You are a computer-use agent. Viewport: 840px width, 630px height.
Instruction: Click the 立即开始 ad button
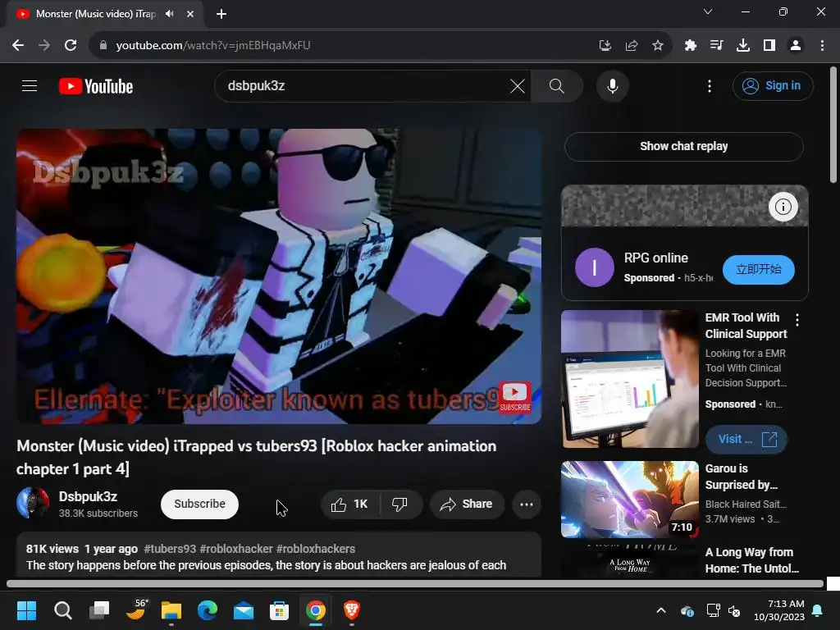pos(758,269)
